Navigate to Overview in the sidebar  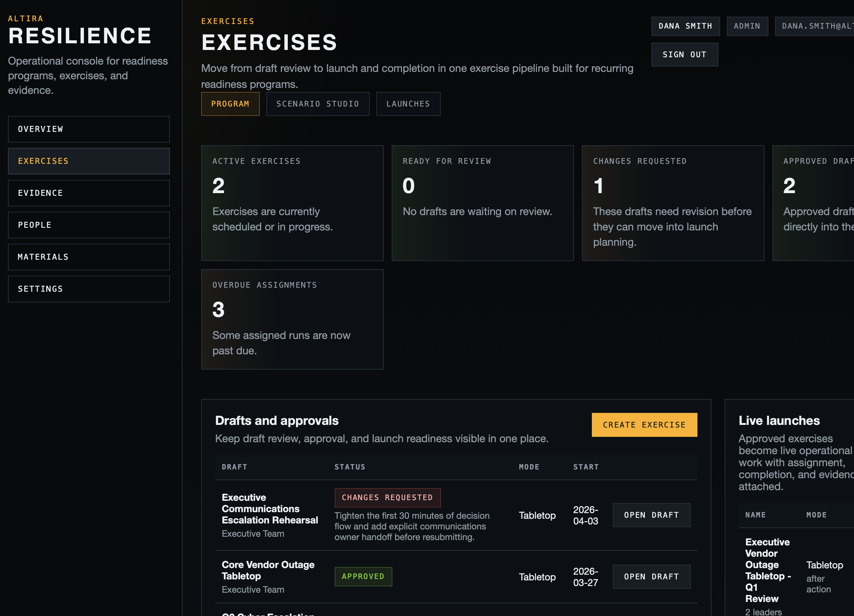tap(89, 129)
